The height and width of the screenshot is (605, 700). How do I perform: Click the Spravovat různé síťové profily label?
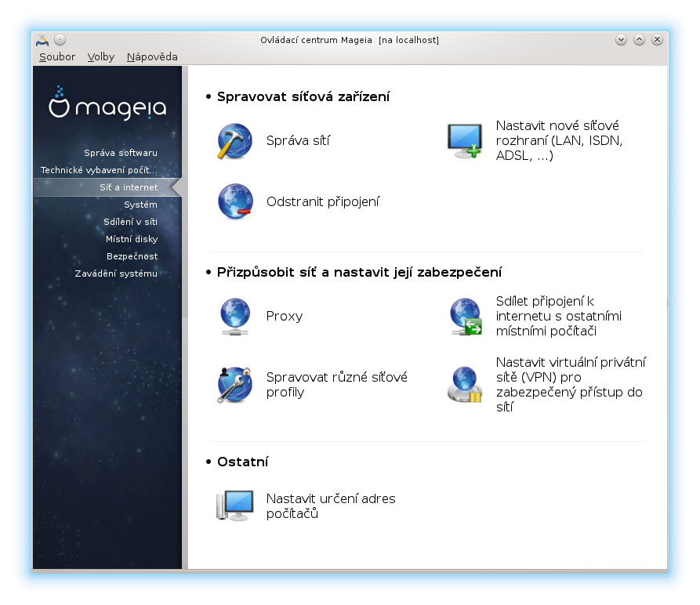tap(336, 385)
